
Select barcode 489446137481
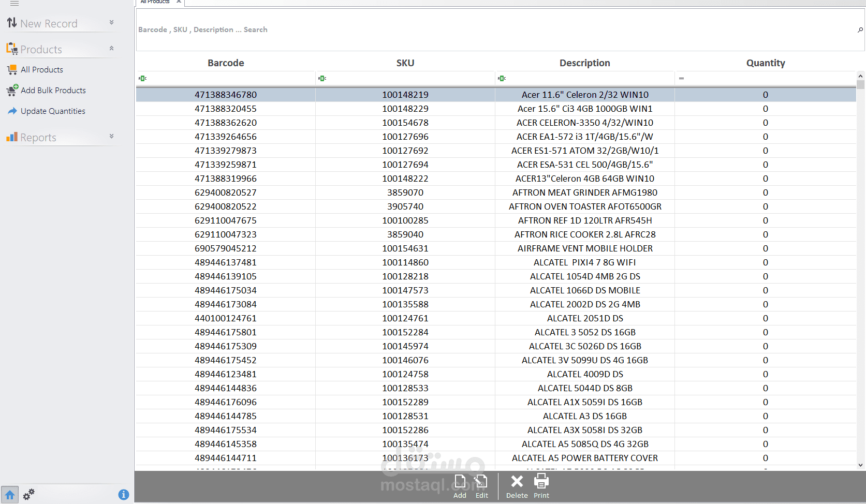click(x=226, y=262)
